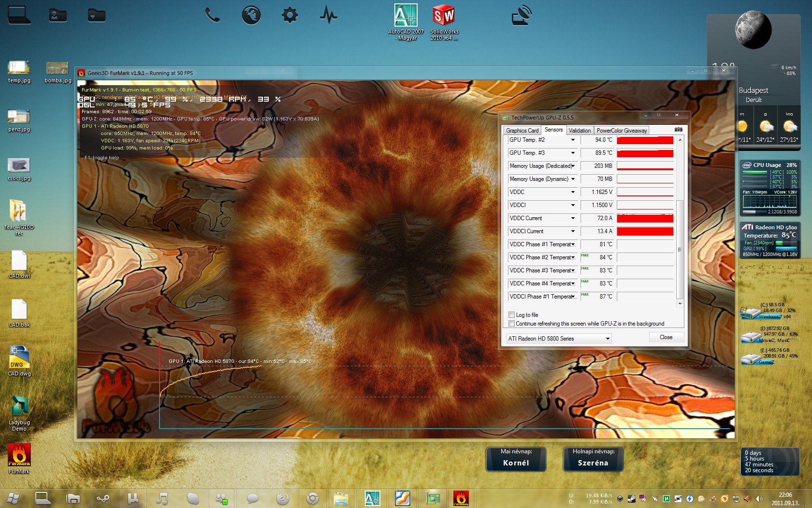Select the CAD.dwl desktop file
Viewport: 812px width, 508px height.
(x=19, y=264)
